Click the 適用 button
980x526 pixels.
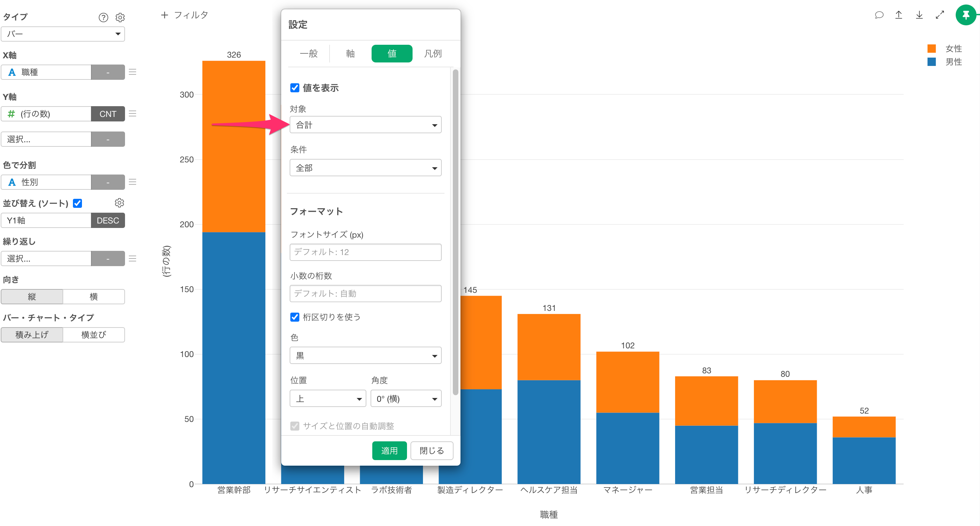(389, 450)
